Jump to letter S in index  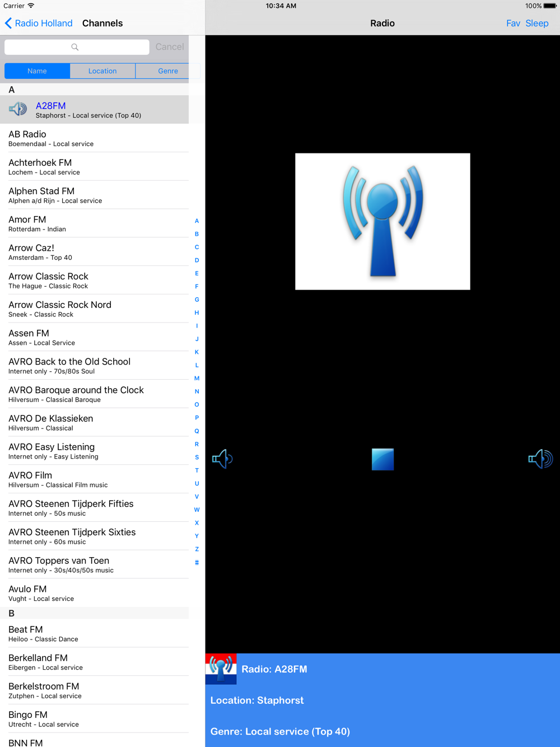click(x=197, y=457)
